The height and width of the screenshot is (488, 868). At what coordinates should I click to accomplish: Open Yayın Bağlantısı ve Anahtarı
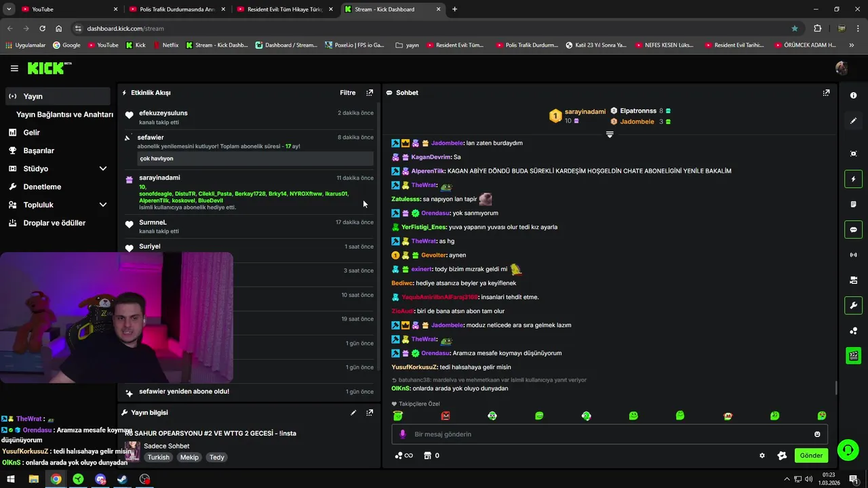point(64,115)
